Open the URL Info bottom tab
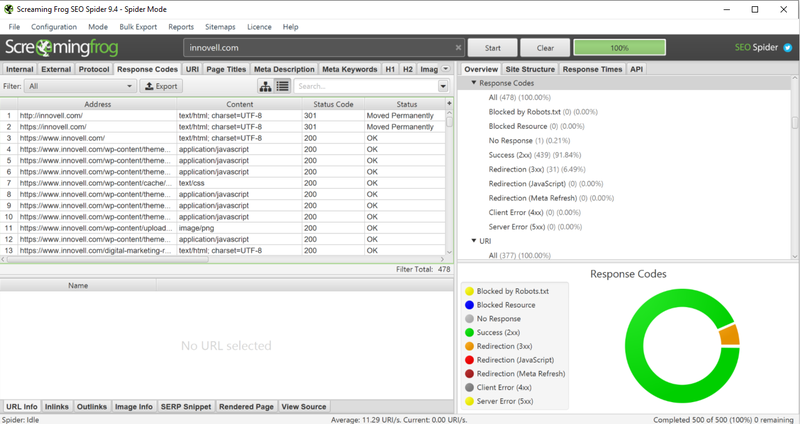 [x=21, y=407]
